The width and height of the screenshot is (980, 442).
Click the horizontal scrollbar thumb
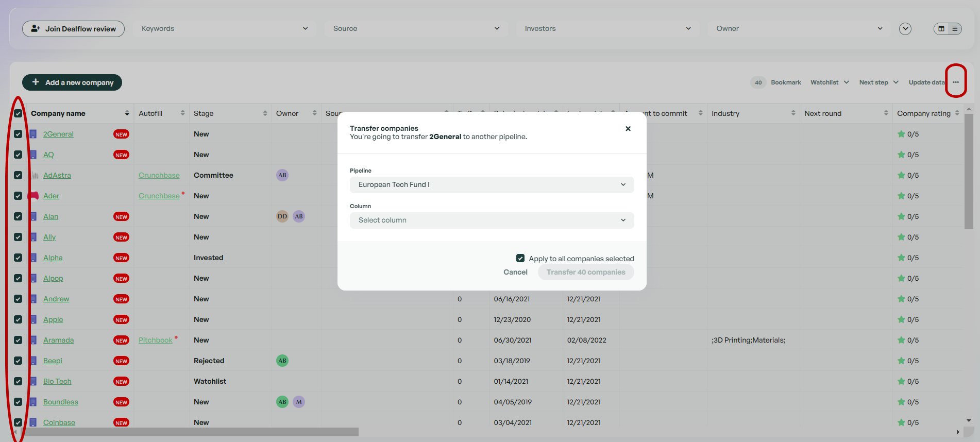pos(189,432)
